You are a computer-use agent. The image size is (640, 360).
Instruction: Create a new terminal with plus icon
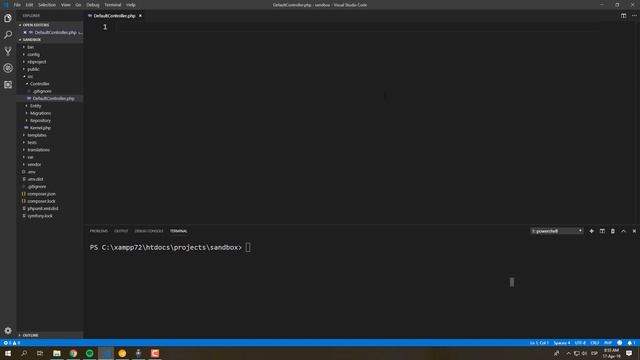591,231
